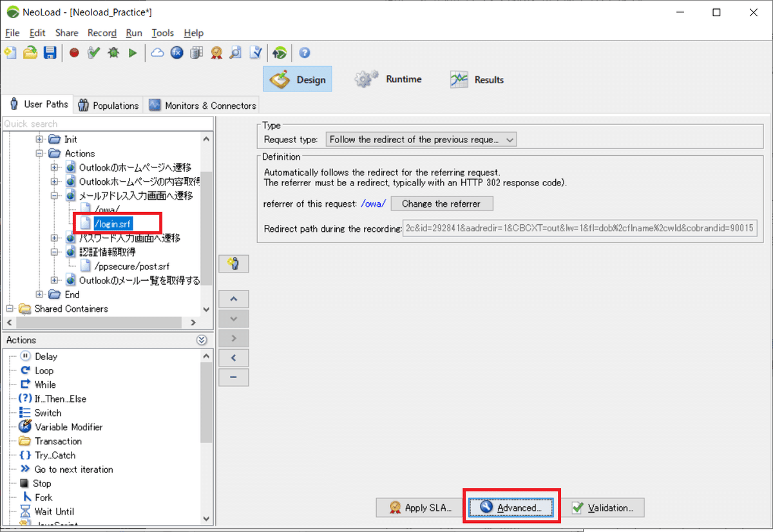This screenshot has width=773, height=532.
Task: Open the Record menu
Action: click(x=102, y=33)
